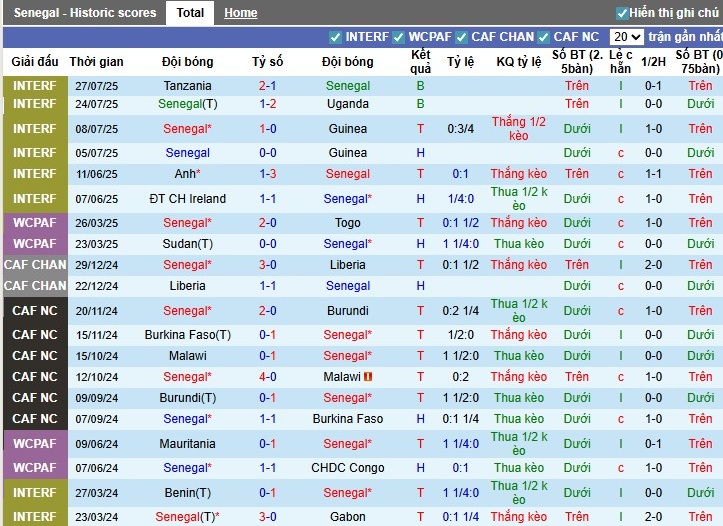Image resolution: width=723 pixels, height=526 pixels.
Task: Click Burundi in the 20/11/24 row
Action: coord(348,311)
